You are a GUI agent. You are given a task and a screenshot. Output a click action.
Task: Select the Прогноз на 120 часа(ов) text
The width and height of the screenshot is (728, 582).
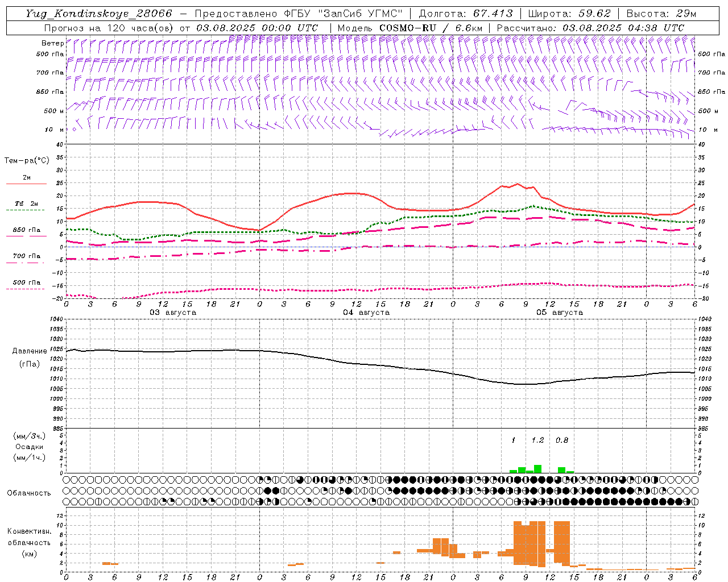tap(109, 28)
